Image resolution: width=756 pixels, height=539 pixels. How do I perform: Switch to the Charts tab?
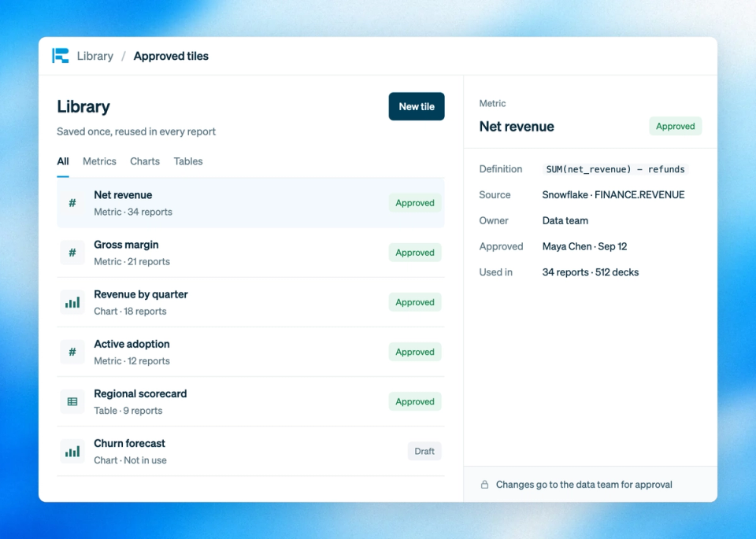[x=145, y=161]
